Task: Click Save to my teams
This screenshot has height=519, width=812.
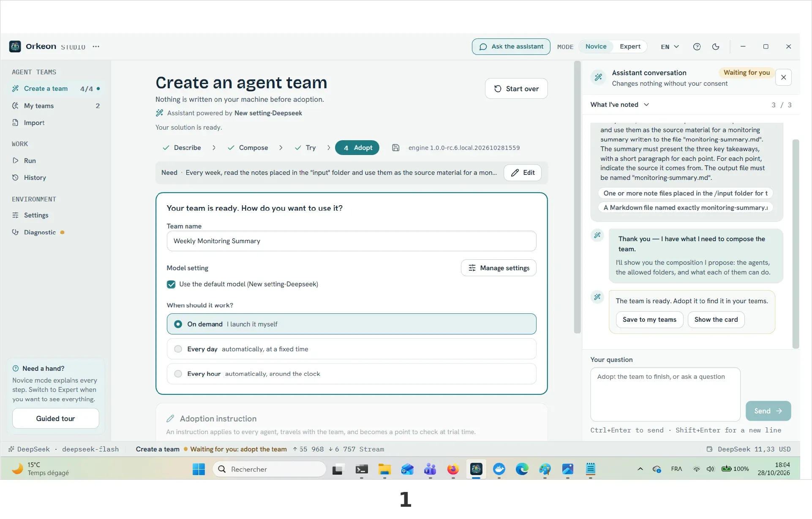Action: coord(649,320)
